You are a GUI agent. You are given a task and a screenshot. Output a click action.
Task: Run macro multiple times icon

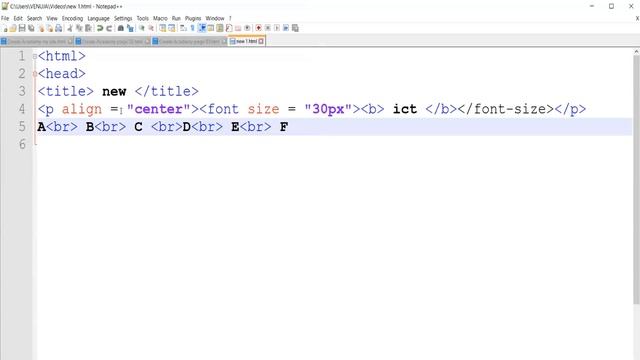point(286,28)
